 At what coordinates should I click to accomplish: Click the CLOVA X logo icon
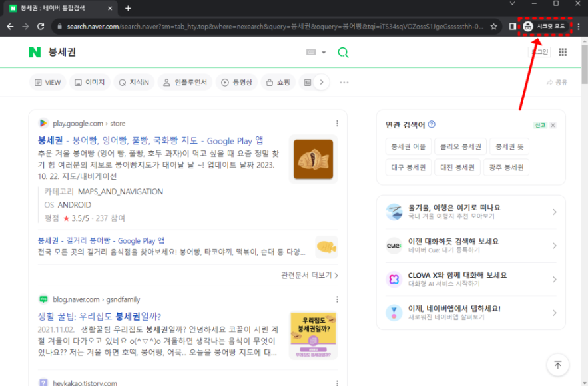(394, 280)
